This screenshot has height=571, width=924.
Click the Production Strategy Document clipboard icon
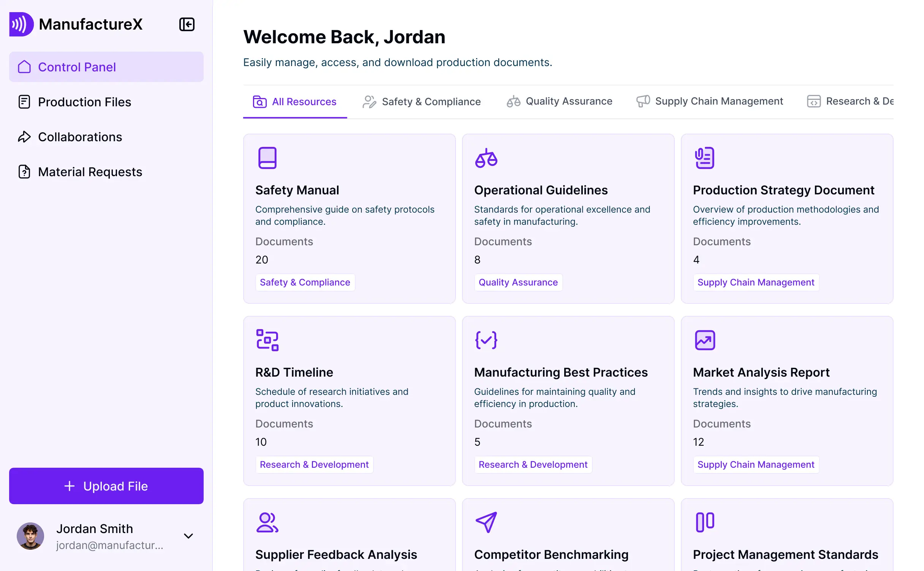[x=704, y=158]
